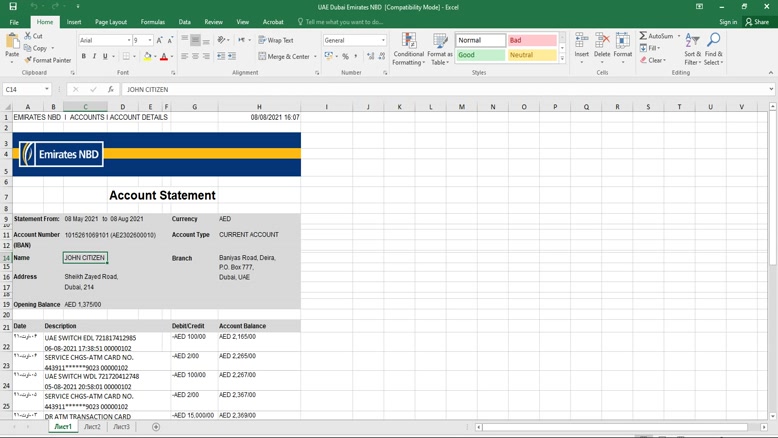Increase font size with larger A icon
Screen dimensions: 778x438
coord(159,40)
